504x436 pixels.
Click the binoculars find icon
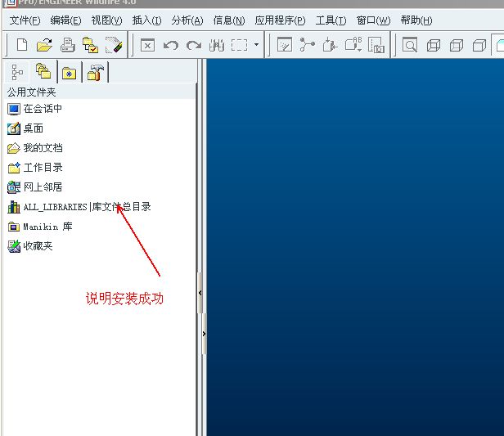pyautogui.click(x=217, y=45)
